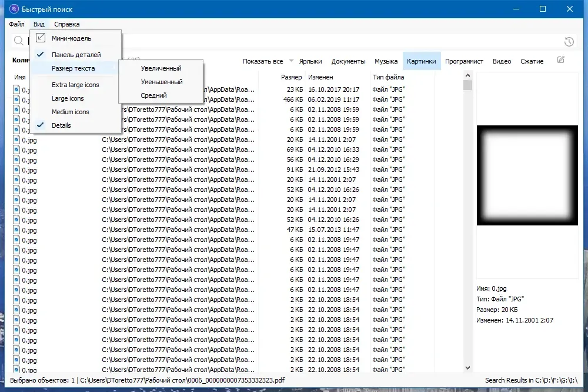Image resolution: width=588 pixels, height=392 pixels.
Task: Set text size to Уменьшенный
Action: tap(161, 82)
